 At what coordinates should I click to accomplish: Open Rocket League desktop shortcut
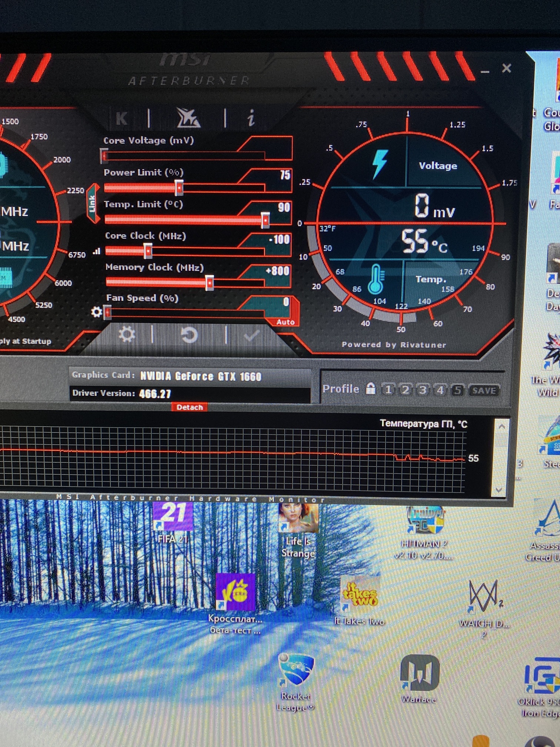(296, 683)
